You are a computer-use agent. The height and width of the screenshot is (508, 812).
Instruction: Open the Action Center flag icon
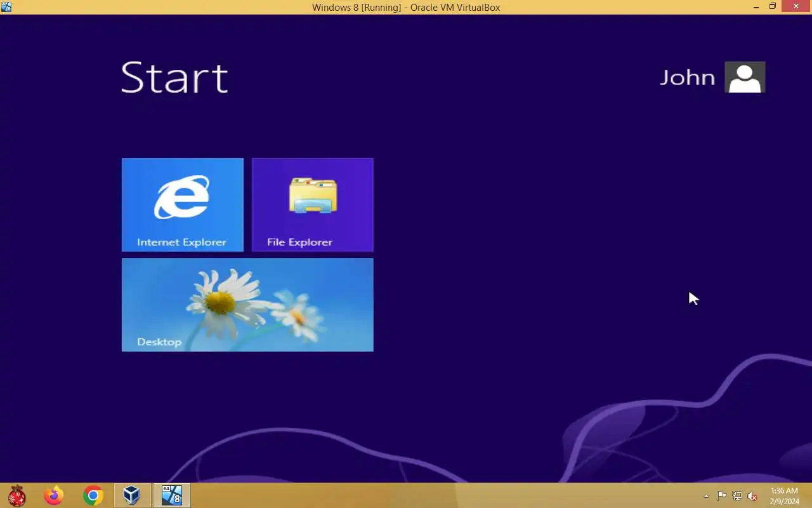coord(721,496)
